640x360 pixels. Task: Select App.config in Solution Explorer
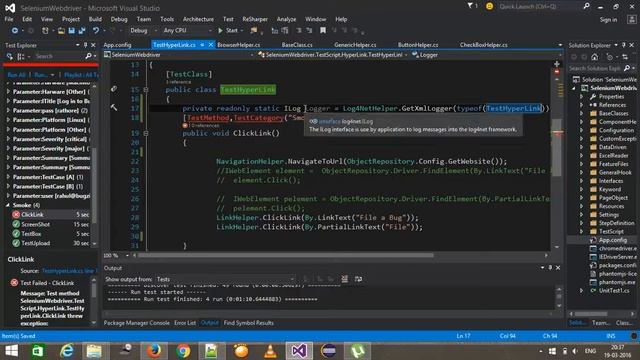coord(613,240)
